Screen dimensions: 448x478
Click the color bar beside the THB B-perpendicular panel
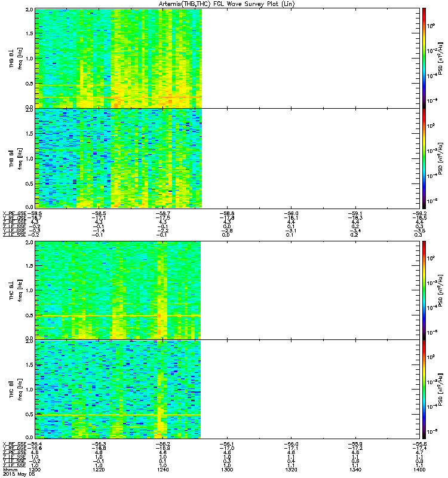424,58
